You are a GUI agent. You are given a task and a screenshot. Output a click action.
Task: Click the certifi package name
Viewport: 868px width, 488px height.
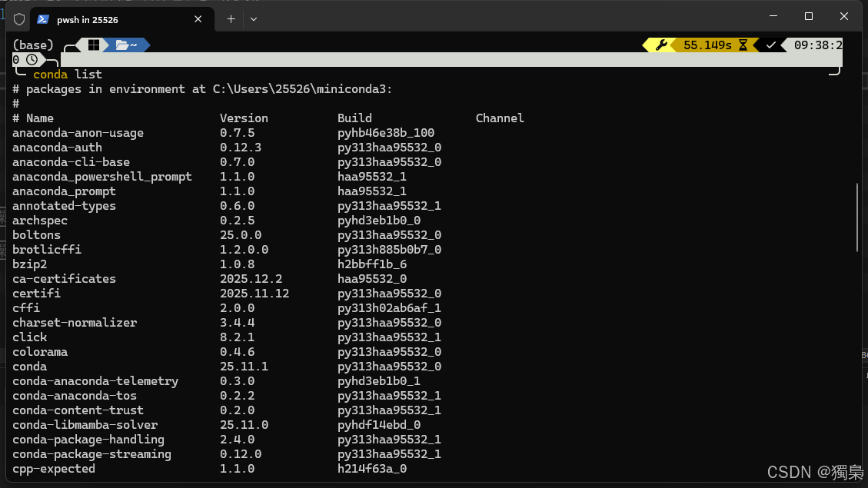[x=37, y=294]
